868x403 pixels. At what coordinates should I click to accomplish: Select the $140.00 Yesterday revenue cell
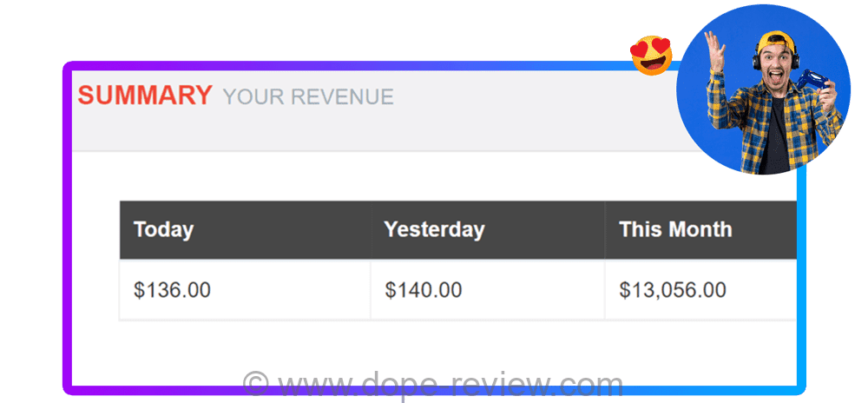(424, 290)
